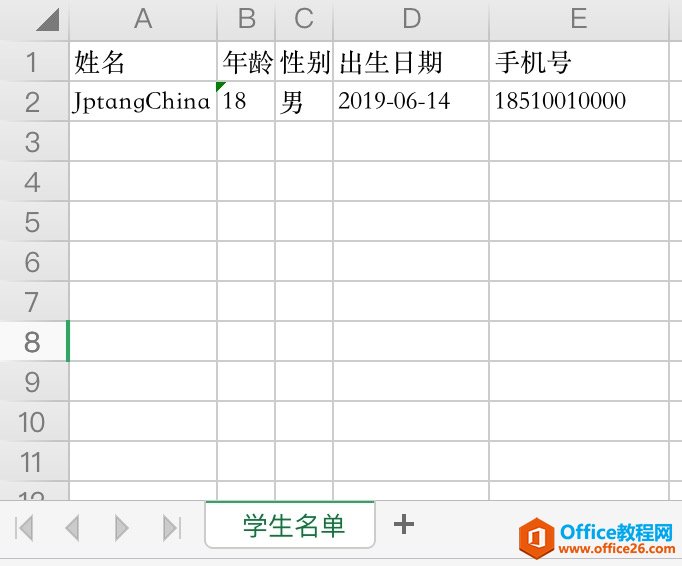Select column D header
The height and width of the screenshot is (566, 682).
(411, 20)
